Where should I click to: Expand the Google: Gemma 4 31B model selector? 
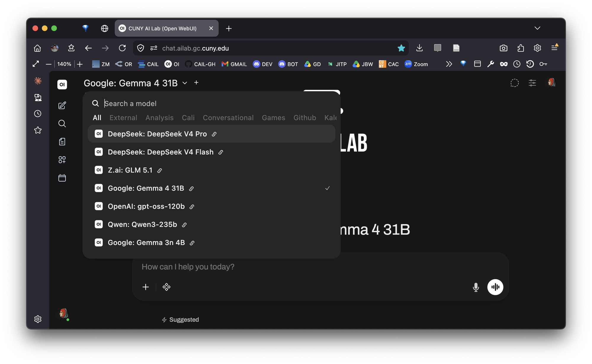click(135, 83)
